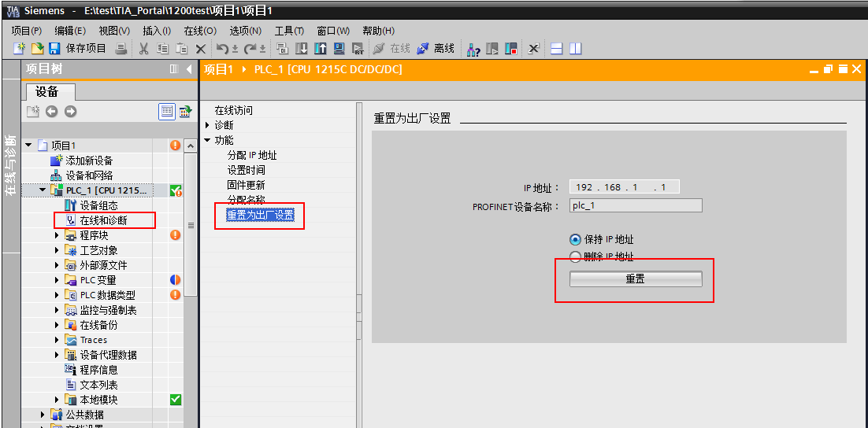Open the 视图(V) menu

(114, 31)
